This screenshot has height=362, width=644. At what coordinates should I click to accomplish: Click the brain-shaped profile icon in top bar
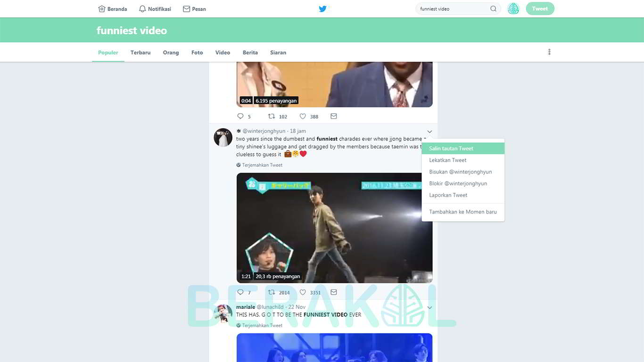click(513, 8)
